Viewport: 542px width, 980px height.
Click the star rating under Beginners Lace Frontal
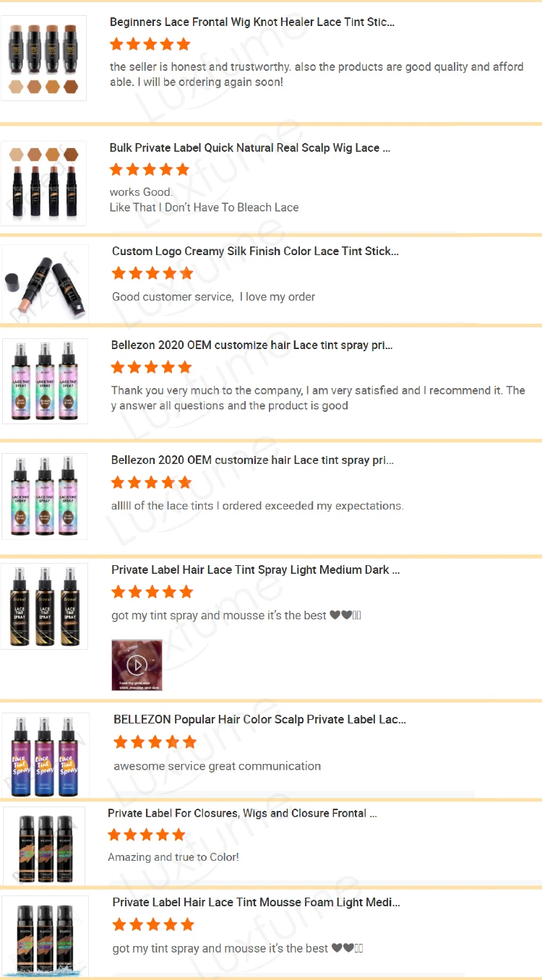point(150,45)
